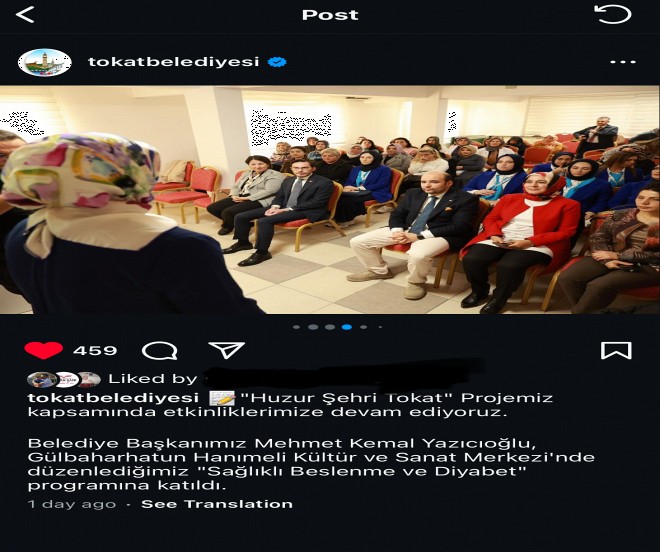
Task: Open the comment bubble icon
Action: click(160, 350)
